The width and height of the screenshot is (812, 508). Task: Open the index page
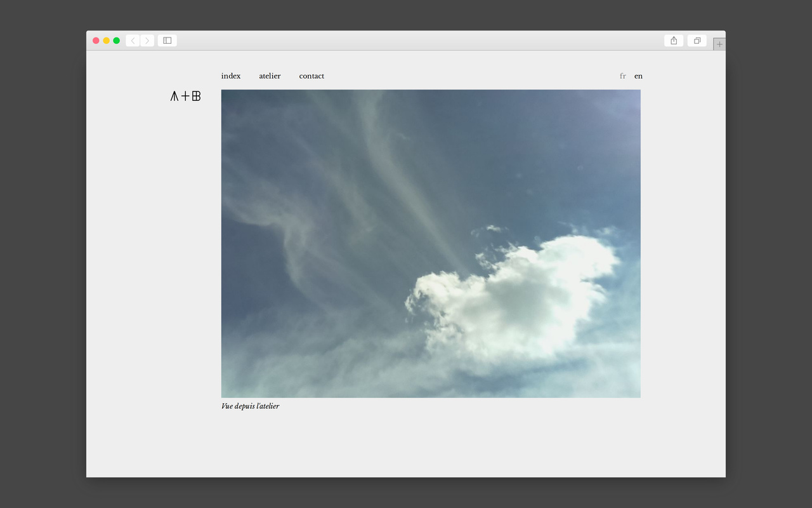pos(231,76)
